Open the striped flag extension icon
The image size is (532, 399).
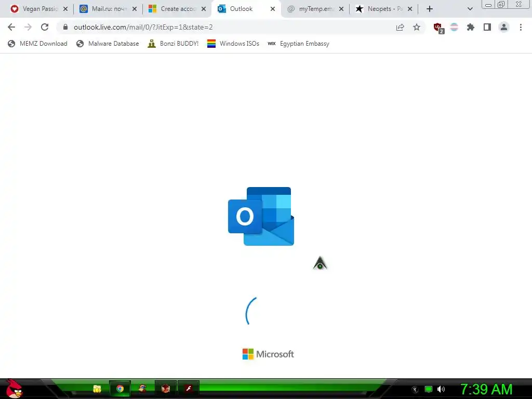[454, 27]
